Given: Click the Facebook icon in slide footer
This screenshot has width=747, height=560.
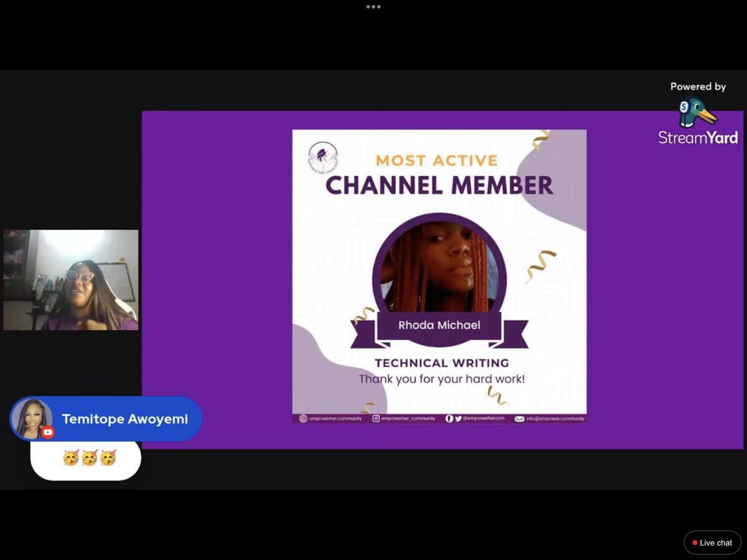Looking at the screenshot, I should 449,419.
